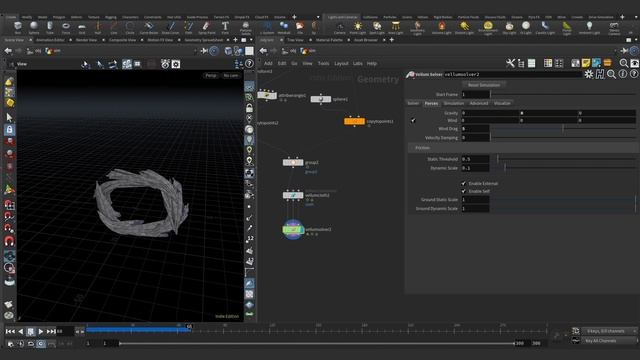Select the vellumsolver2 node
640x360 pixels.
click(293, 229)
